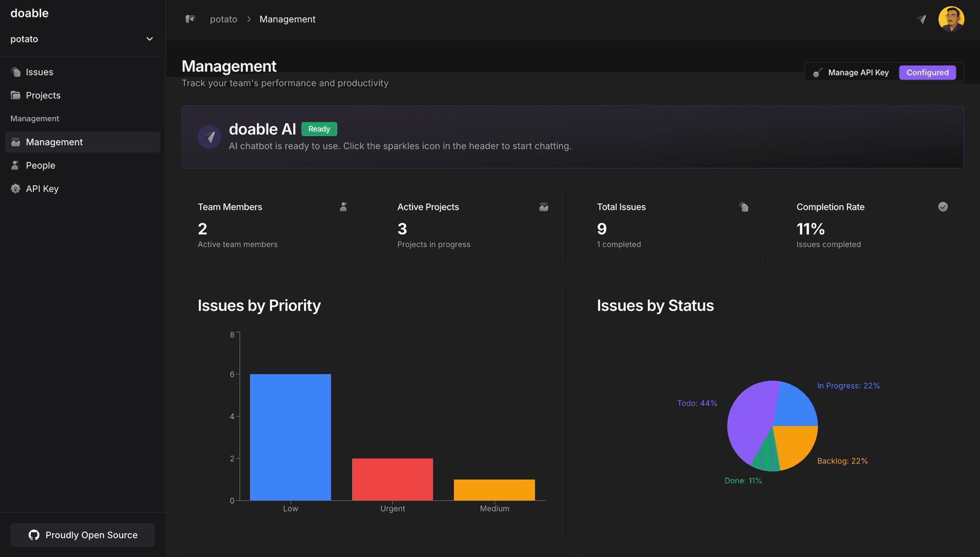980x557 pixels.
Task: Click the Team Members person icon
Action: [x=343, y=207]
